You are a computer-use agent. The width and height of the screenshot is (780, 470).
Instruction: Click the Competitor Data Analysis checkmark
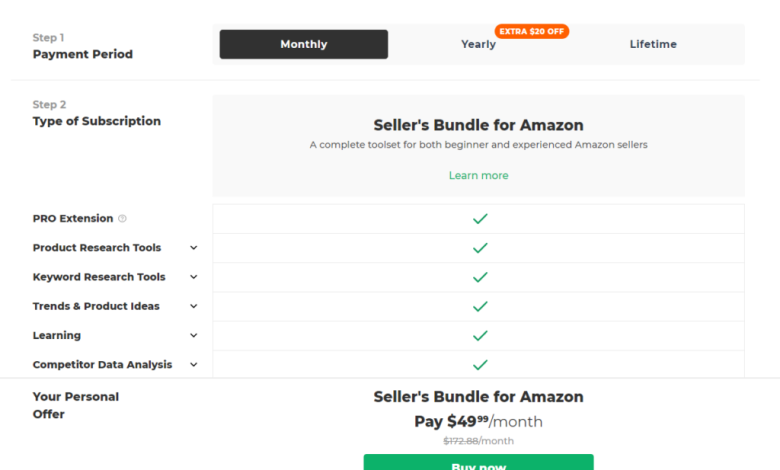[479, 364]
